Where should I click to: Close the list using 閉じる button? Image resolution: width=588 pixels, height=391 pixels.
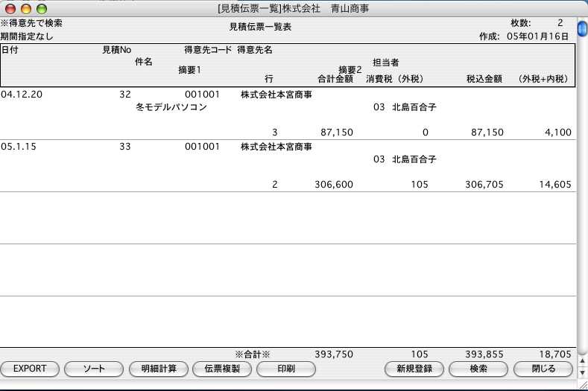point(543,369)
